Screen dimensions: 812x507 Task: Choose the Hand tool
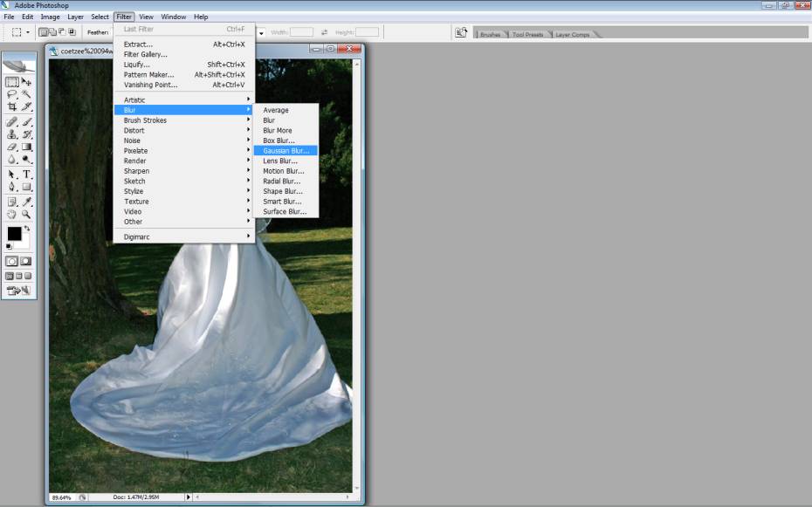click(12, 214)
